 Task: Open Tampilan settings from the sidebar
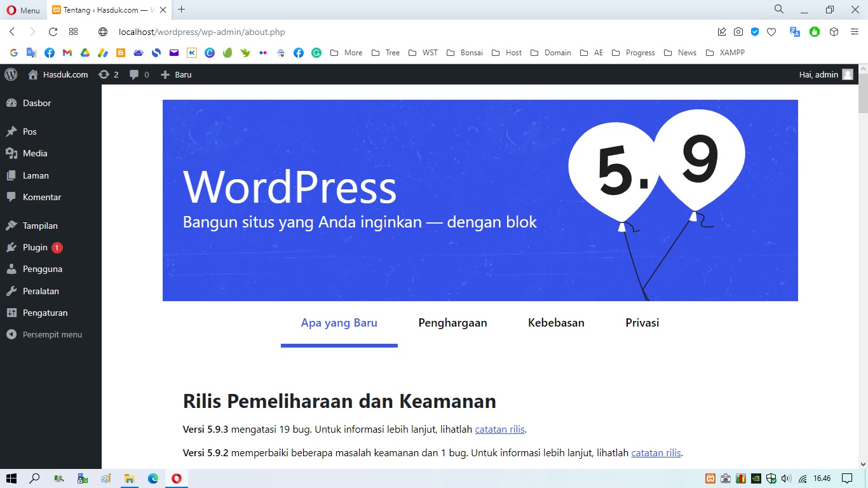coord(39,226)
